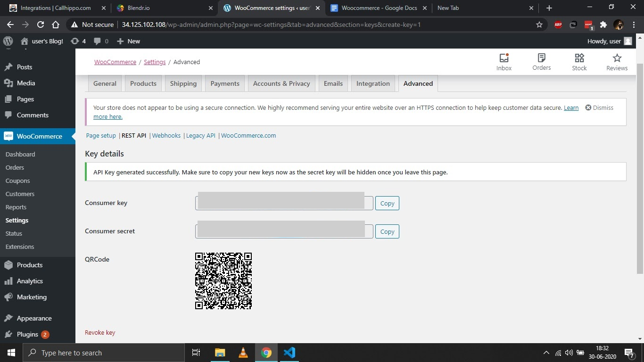Open a new browser tab with plus
The height and width of the screenshot is (362, 644).
coord(549,8)
